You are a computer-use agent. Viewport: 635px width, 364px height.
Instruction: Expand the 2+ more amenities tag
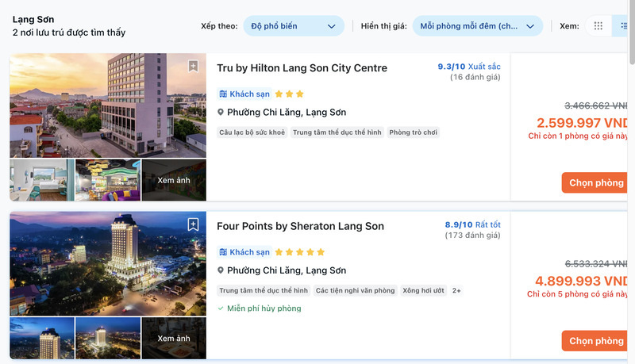tap(456, 291)
